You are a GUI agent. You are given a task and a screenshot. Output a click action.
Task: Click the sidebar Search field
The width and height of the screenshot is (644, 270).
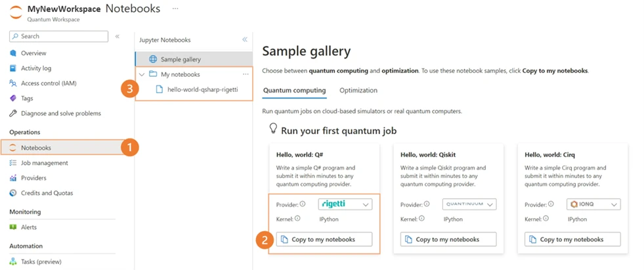(x=58, y=36)
